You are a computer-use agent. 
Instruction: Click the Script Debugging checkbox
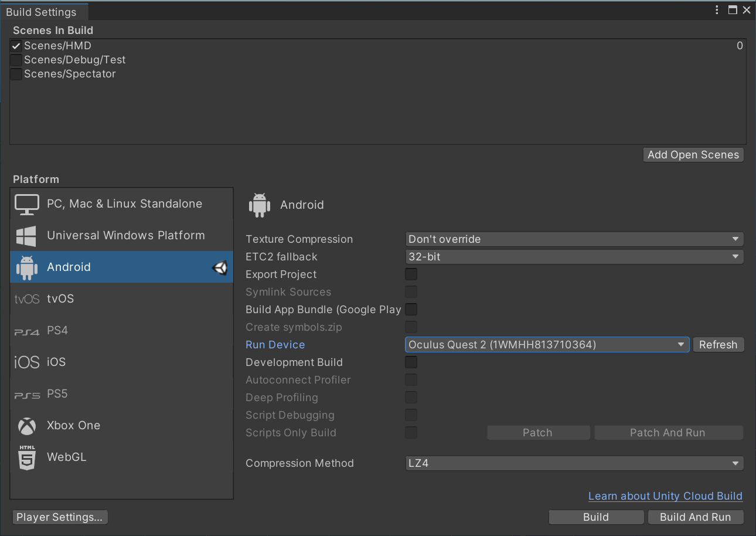coord(411,415)
